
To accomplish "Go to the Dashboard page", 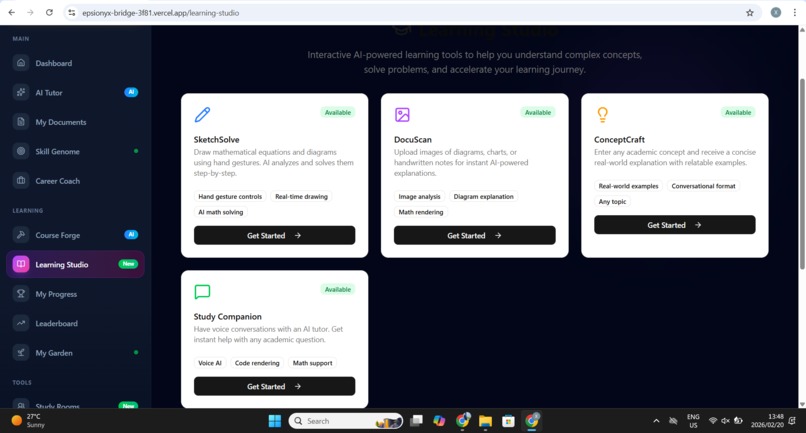I will pyautogui.click(x=75, y=63).
